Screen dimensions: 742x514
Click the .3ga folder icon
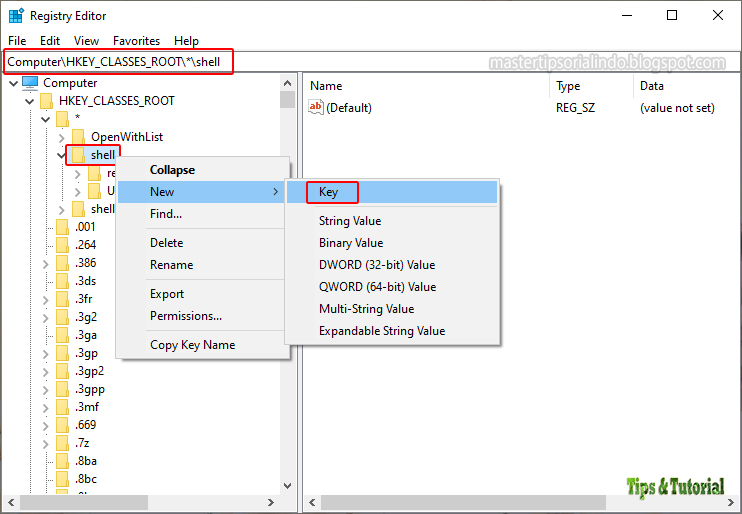tap(62, 335)
